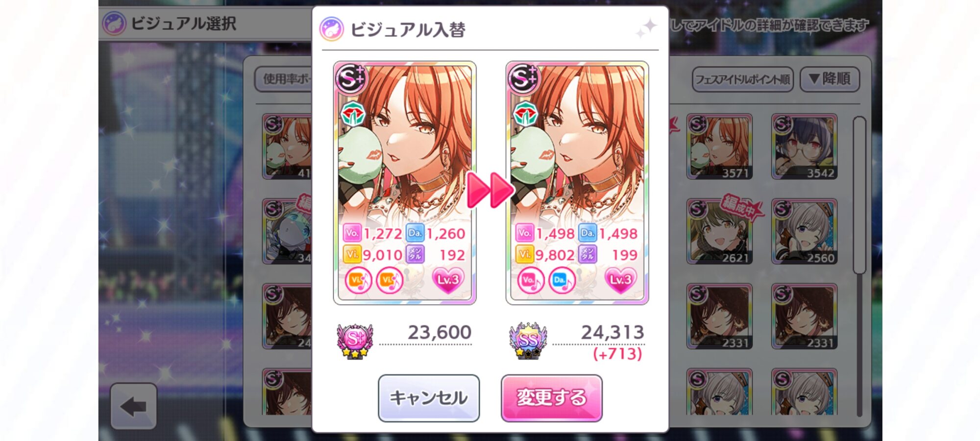Open the 使用率ボー filter button

coord(283,79)
